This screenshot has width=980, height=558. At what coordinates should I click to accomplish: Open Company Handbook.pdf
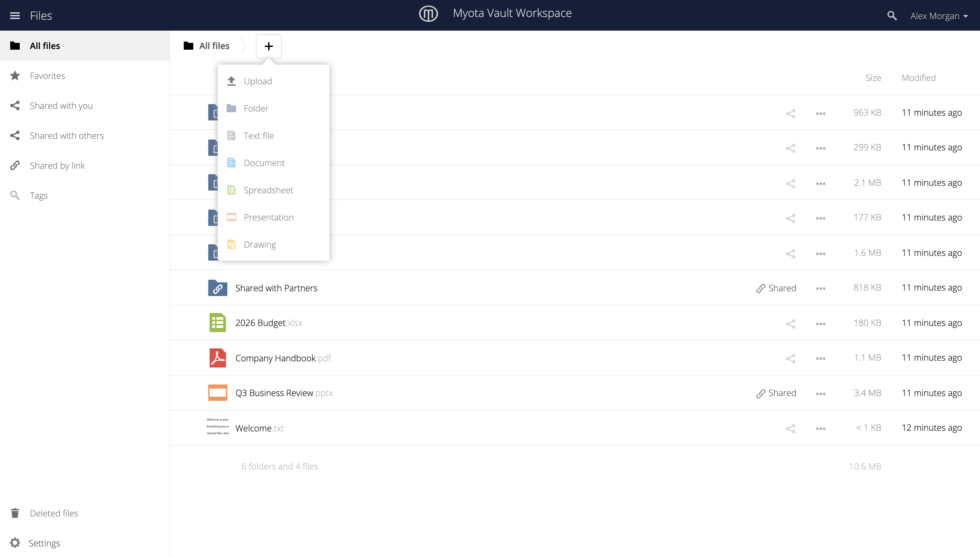click(x=283, y=358)
